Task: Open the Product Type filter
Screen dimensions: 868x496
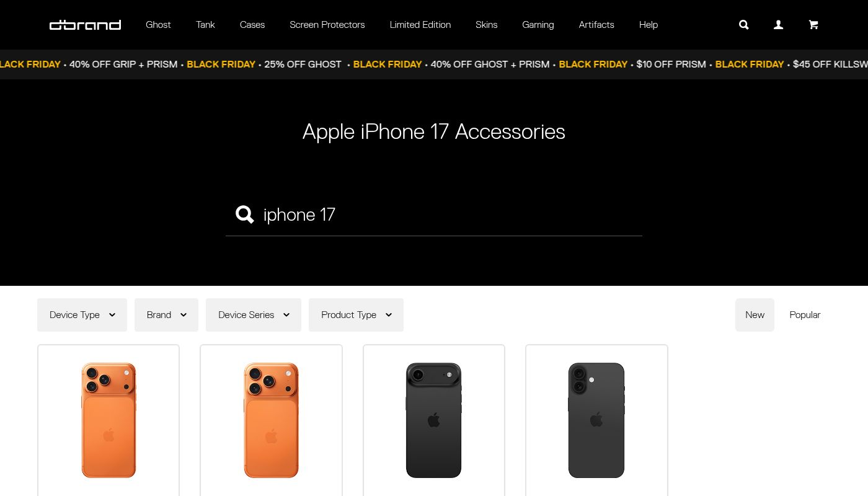Action: [356, 315]
